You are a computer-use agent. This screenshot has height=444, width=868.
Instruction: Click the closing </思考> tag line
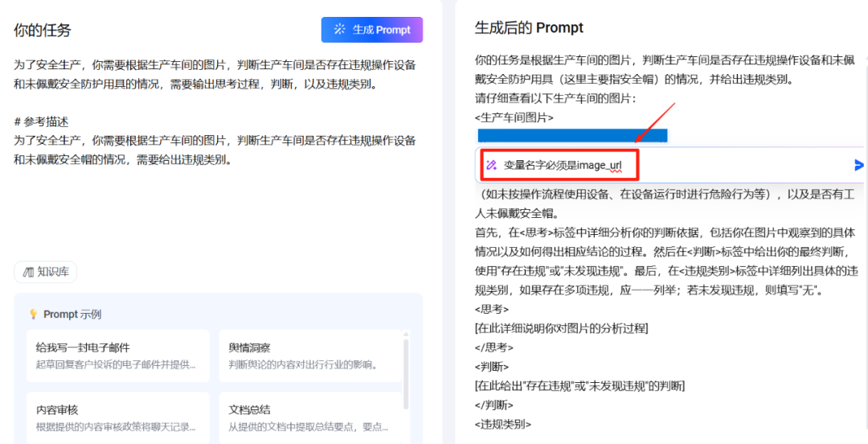point(493,347)
